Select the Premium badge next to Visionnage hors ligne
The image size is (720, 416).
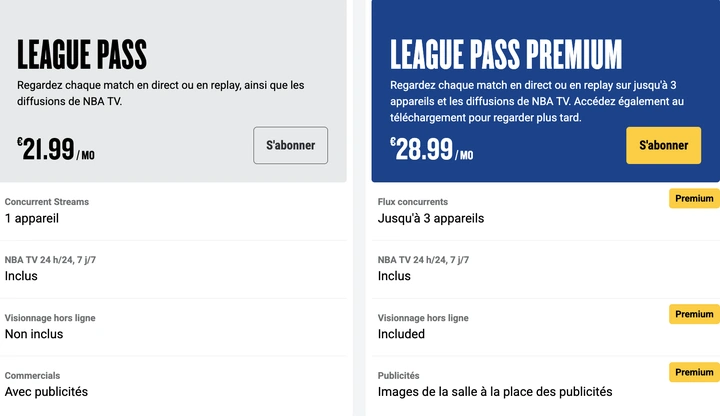[x=694, y=314]
